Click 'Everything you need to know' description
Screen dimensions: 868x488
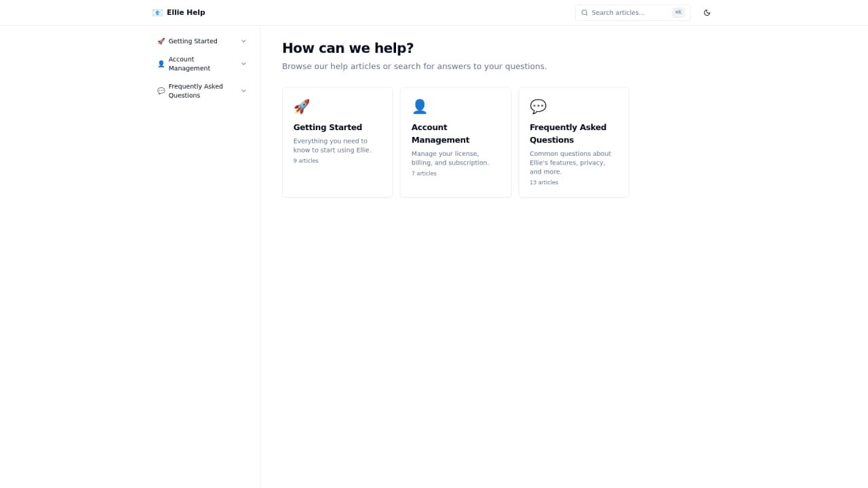332,146
